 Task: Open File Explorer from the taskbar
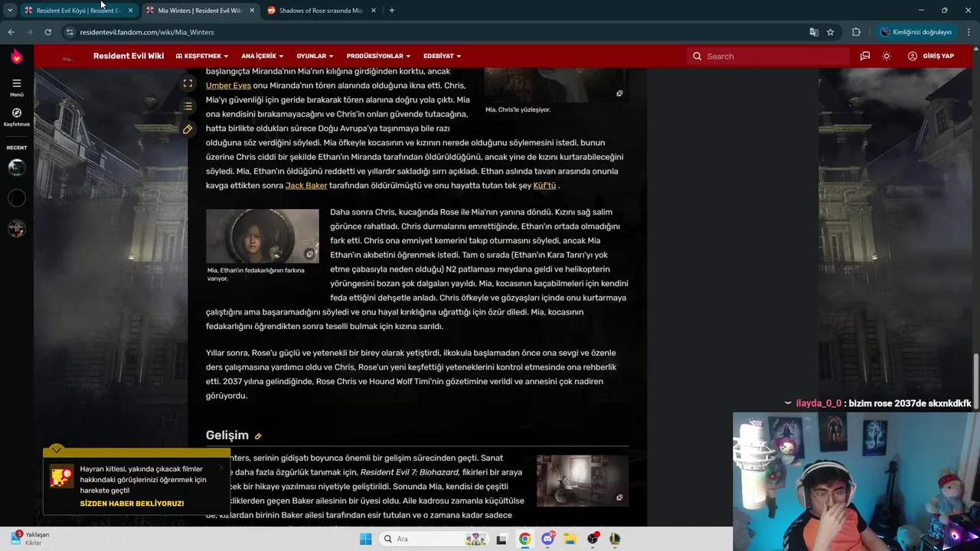pos(570,539)
